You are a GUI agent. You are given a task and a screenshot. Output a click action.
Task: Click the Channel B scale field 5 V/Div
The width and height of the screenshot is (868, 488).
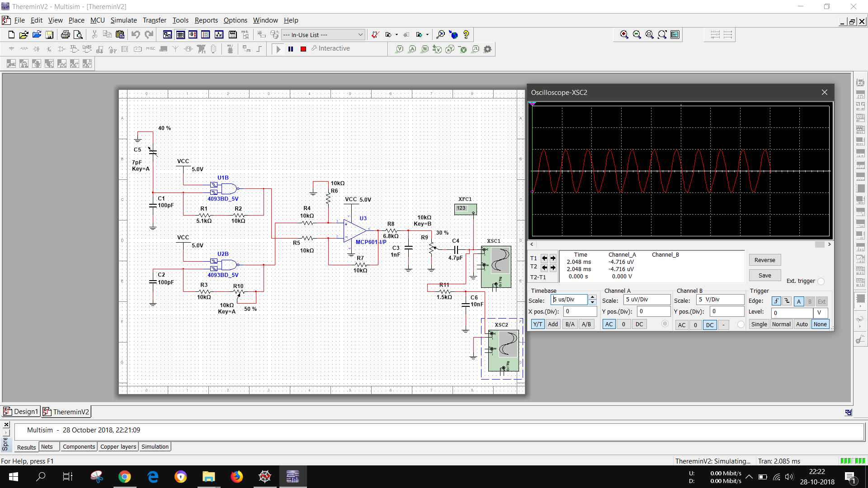720,300
